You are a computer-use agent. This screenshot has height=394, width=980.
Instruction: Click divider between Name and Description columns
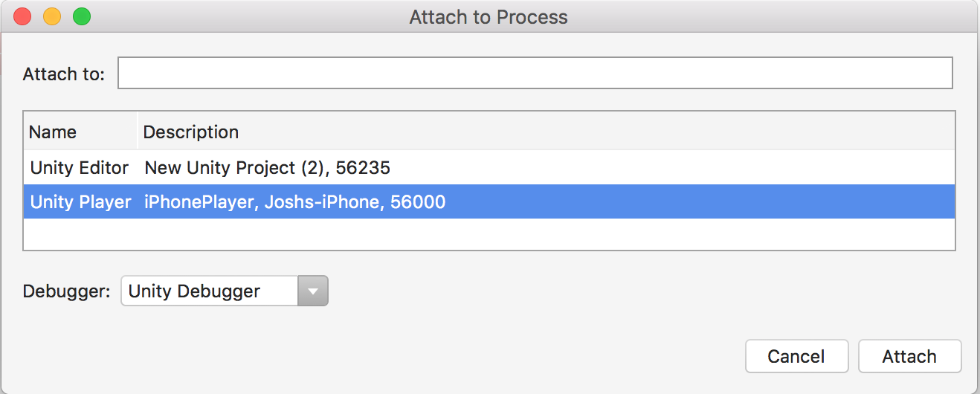[x=138, y=132]
